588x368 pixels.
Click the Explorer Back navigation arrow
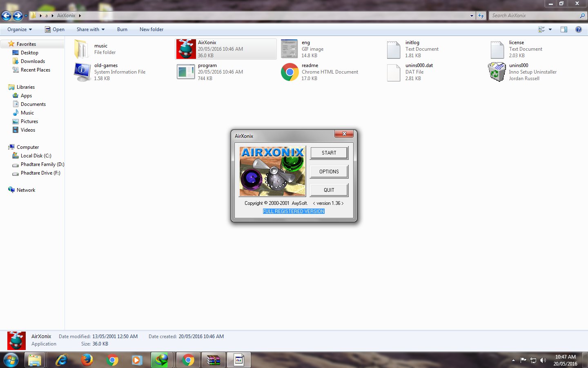point(6,16)
